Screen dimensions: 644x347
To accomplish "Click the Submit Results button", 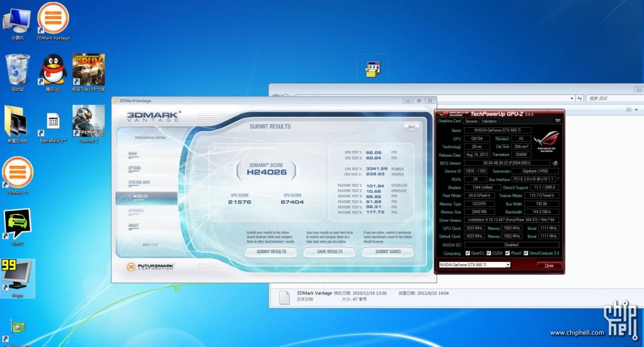I will point(271,251).
